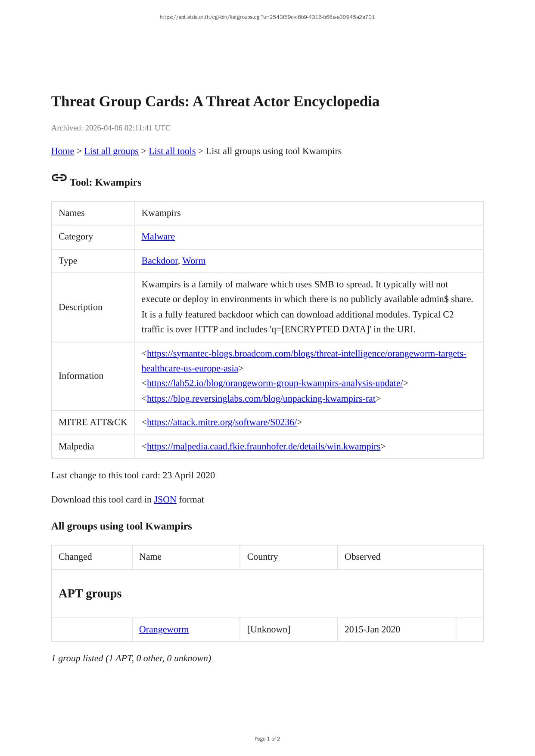Image resolution: width=535 pixels, height=756 pixels.
Task: Follow the Malpedia win.kwampirs link
Action: coord(263,446)
